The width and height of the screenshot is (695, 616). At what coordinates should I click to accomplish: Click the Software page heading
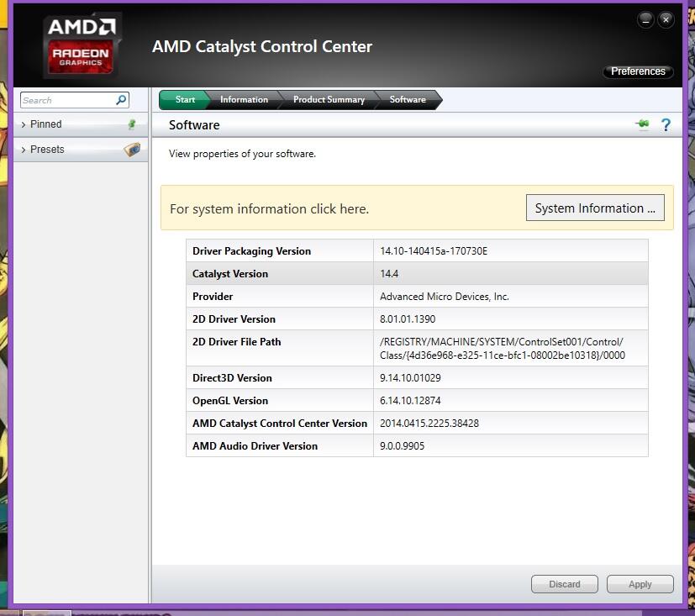194,125
